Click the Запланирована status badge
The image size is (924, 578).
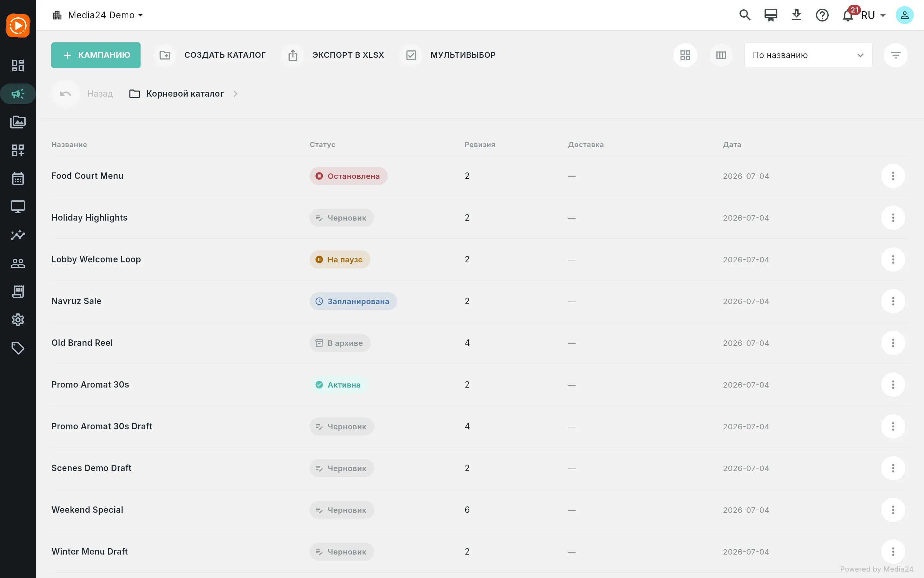pyautogui.click(x=353, y=301)
